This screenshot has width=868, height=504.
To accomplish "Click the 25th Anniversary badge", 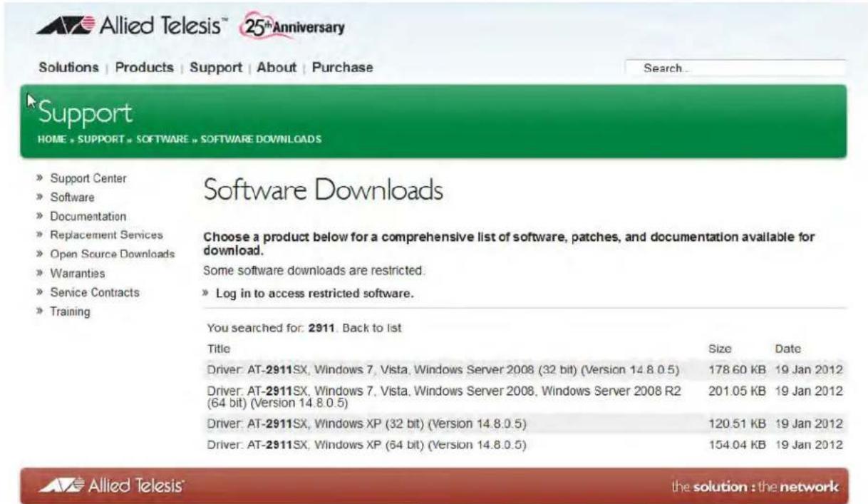I will (294, 27).
